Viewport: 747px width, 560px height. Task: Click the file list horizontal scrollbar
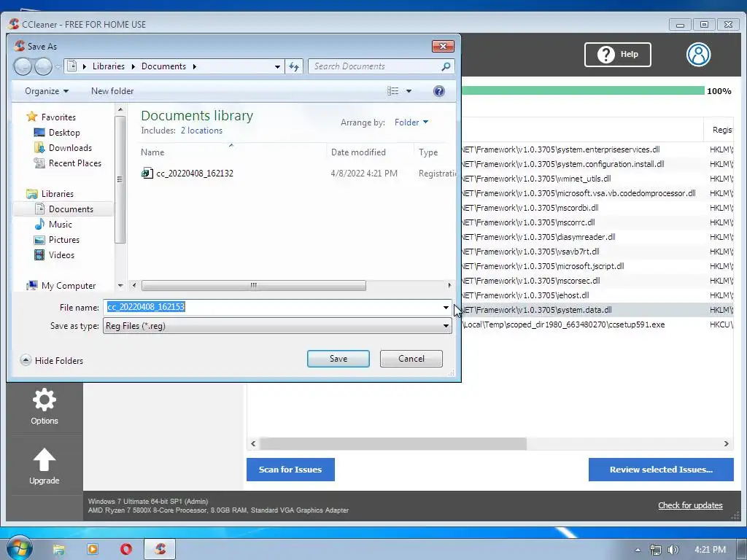(x=253, y=286)
